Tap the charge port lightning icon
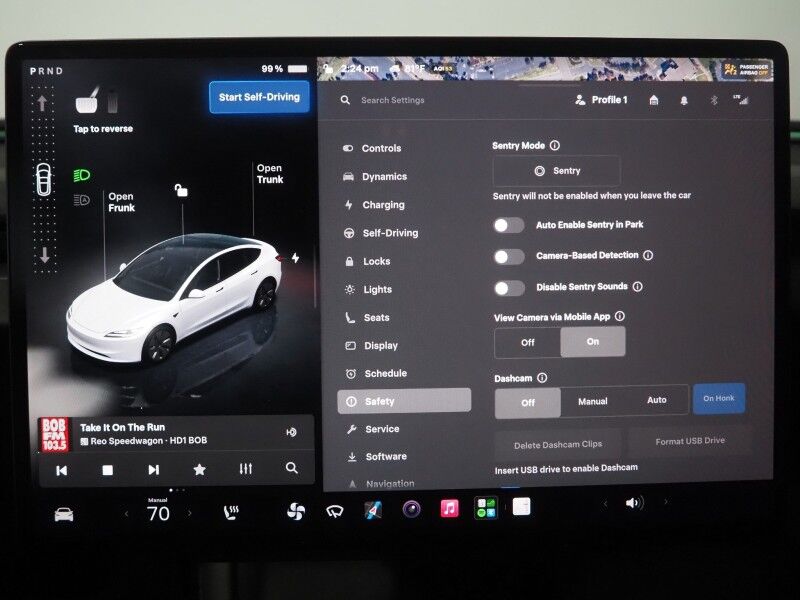Viewport: 800px width, 600px height. (x=295, y=258)
